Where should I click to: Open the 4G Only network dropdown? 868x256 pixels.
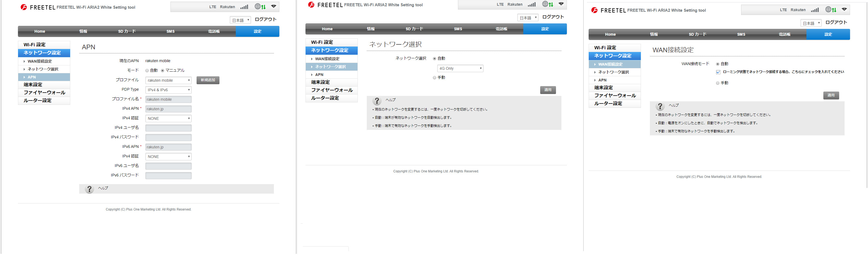point(460,68)
